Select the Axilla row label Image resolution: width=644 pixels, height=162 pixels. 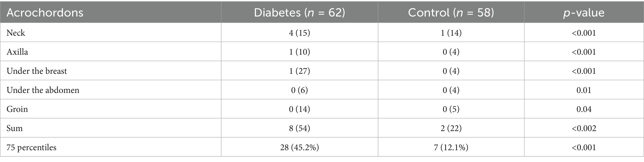click(17, 52)
